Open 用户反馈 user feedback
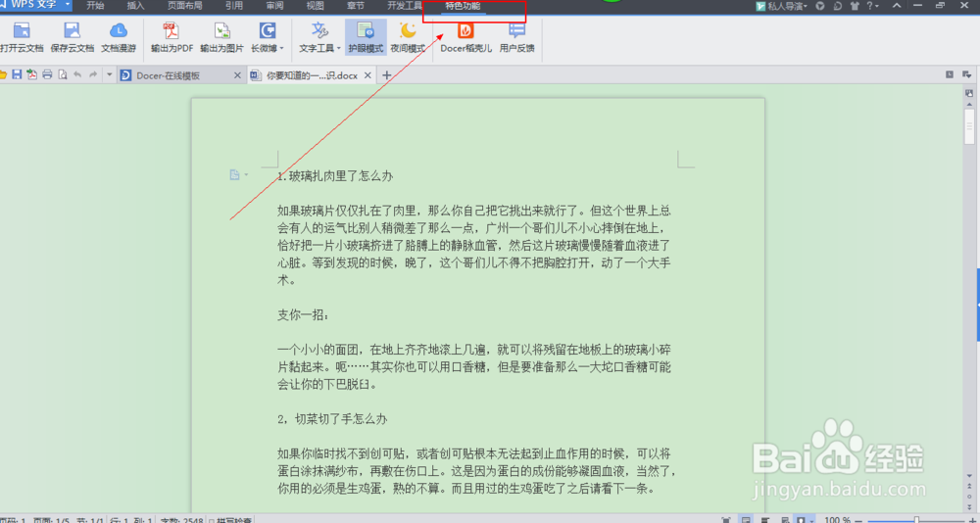 (516, 37)
